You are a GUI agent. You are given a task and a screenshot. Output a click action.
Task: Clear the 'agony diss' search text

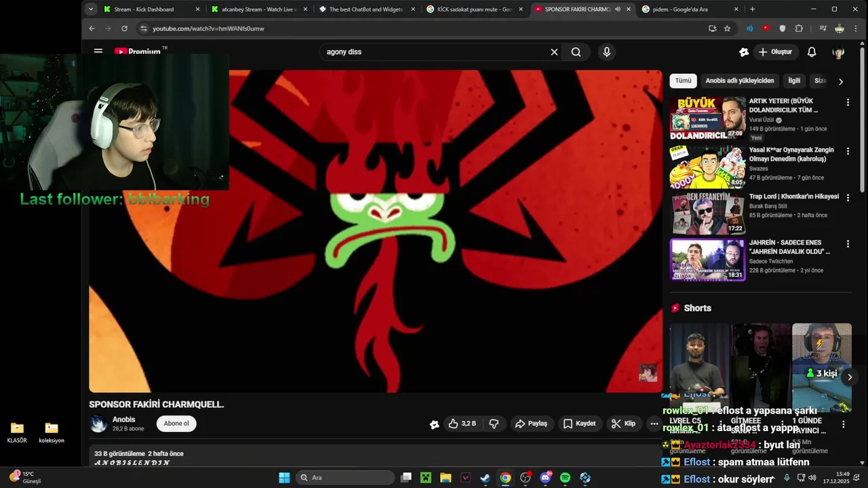(554, 52)
